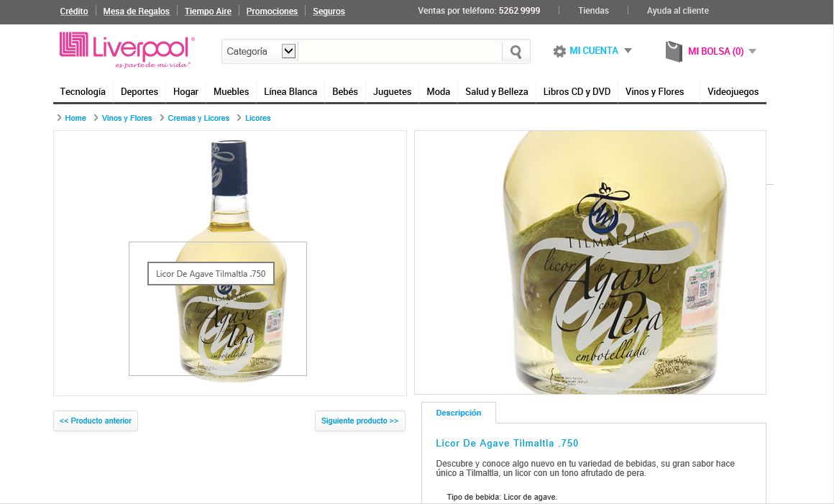Open the Categoría dropdown

260,52
